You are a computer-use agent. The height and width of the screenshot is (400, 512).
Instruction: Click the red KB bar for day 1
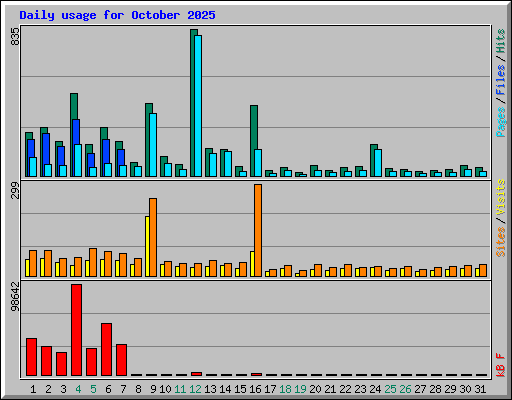point(31,357)
